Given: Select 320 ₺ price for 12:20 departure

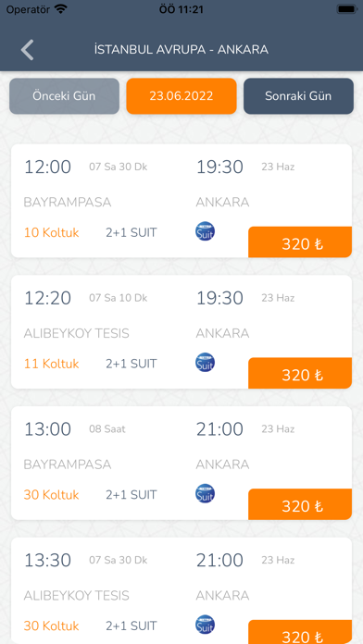Looking at the screenshot, I should (x=300, y=373).
